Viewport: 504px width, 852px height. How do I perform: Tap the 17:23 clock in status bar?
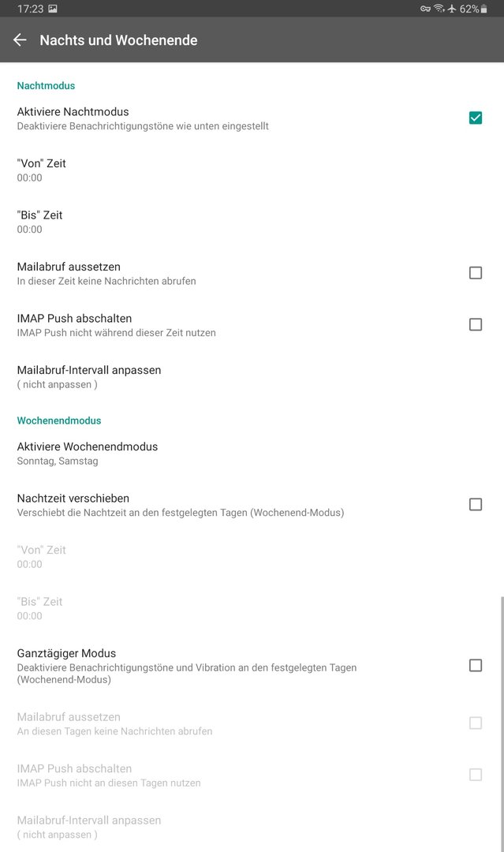click(x=30, y=9)
